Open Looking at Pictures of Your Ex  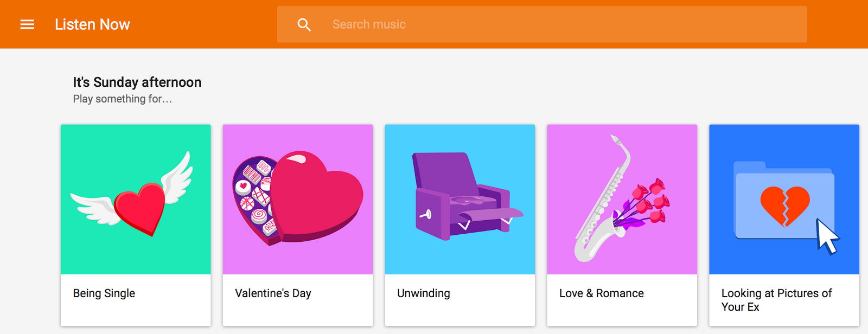tap(776, 300)
